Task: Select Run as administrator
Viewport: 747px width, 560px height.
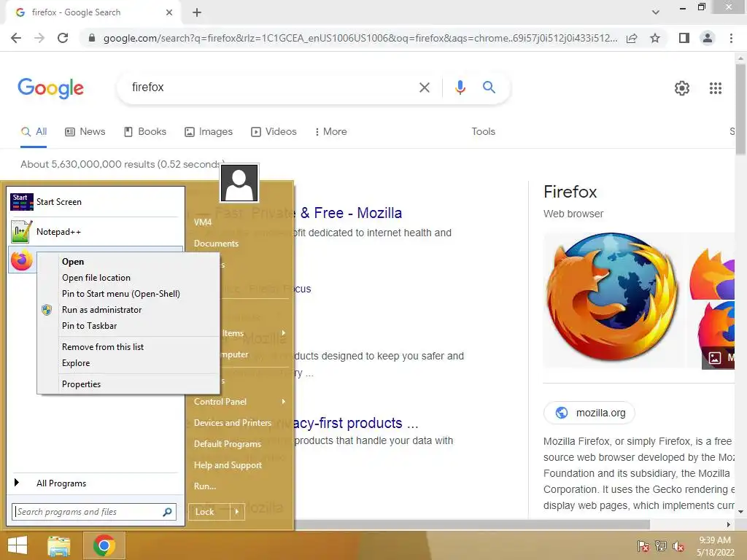Action: coord(128,310)
